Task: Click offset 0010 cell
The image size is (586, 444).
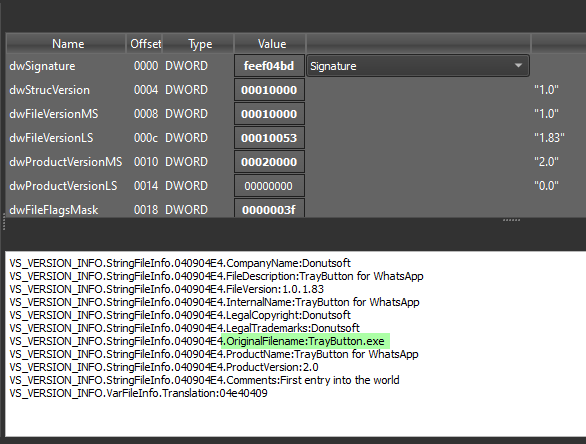Action: 146,162
